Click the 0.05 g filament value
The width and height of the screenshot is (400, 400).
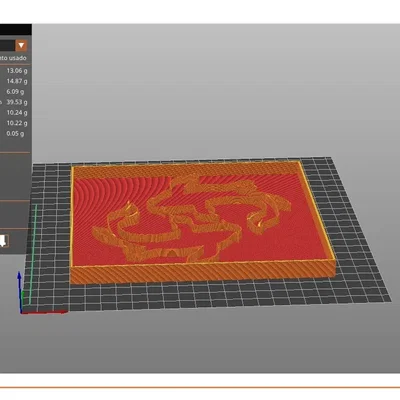tap(15, 133)
